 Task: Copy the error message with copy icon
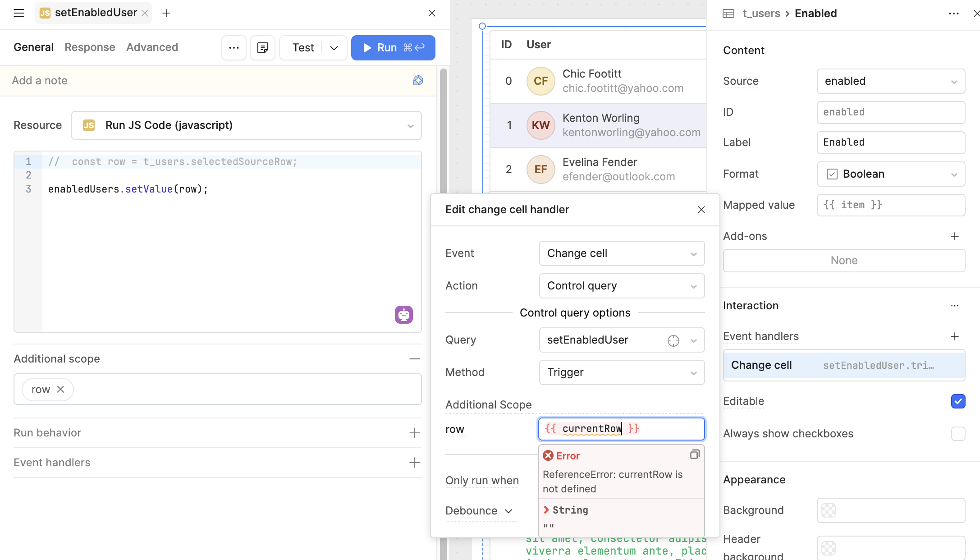pos(694,454)
